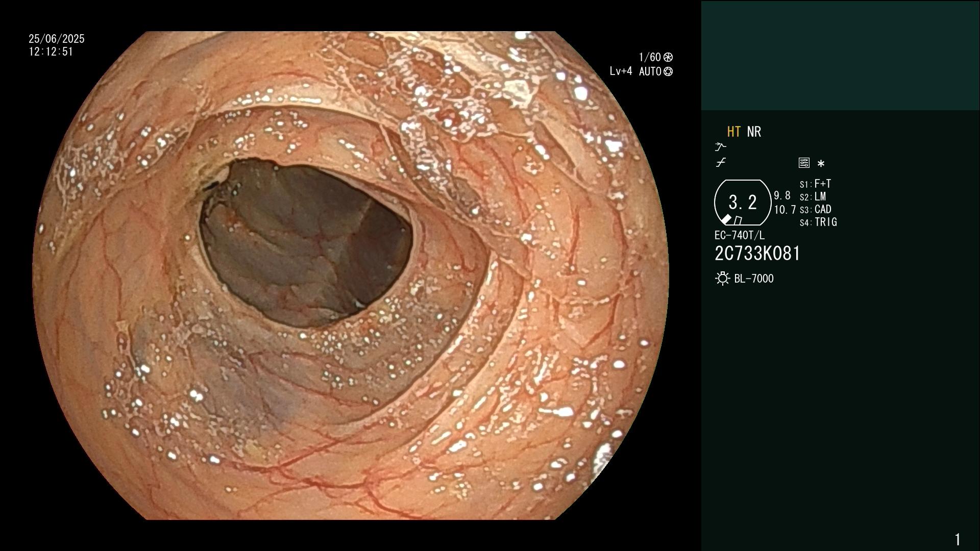Click the date 25/06/2025
Image resolution: width=980 pixels, height=551 pixels.
[x=57, y=39]
